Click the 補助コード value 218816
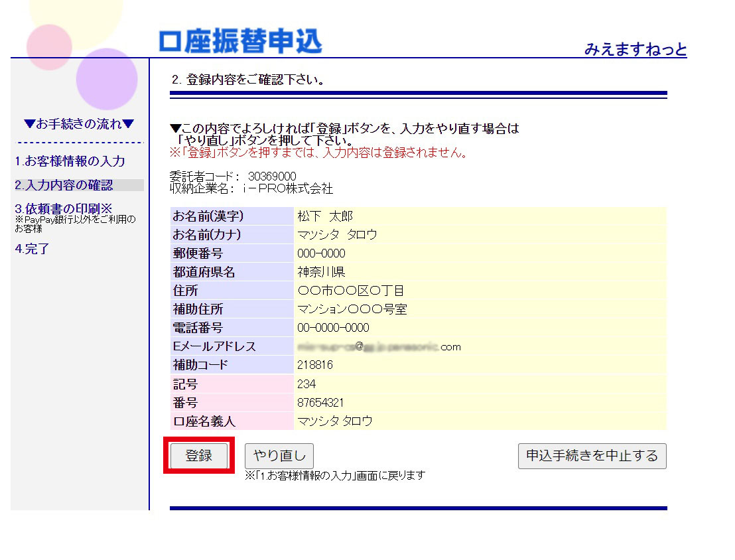Viewport: 735px width, 560px height. click(315, 365)
